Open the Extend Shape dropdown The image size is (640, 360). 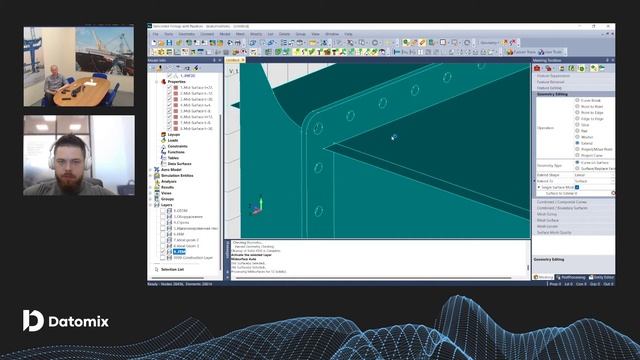593,175
